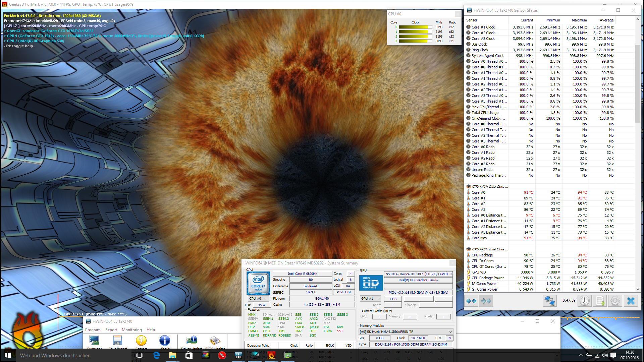Click the Intel Core i7-6820HK name field
The width and height of the screenshot is (644, 362).
[x=302, y=274]
